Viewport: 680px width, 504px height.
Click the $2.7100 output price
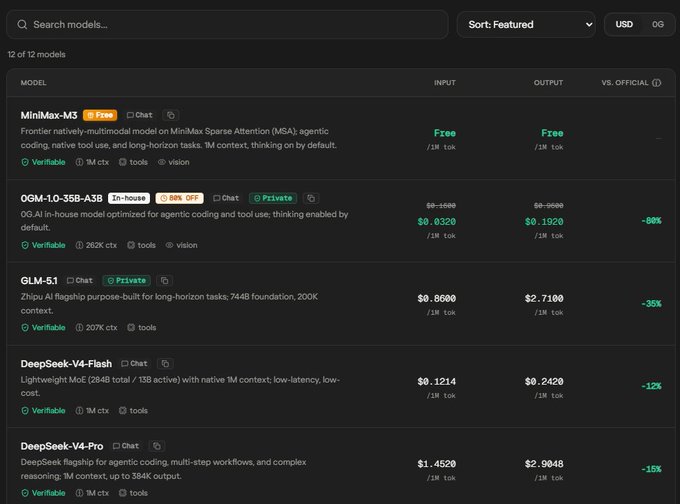(x=544, y=298)
